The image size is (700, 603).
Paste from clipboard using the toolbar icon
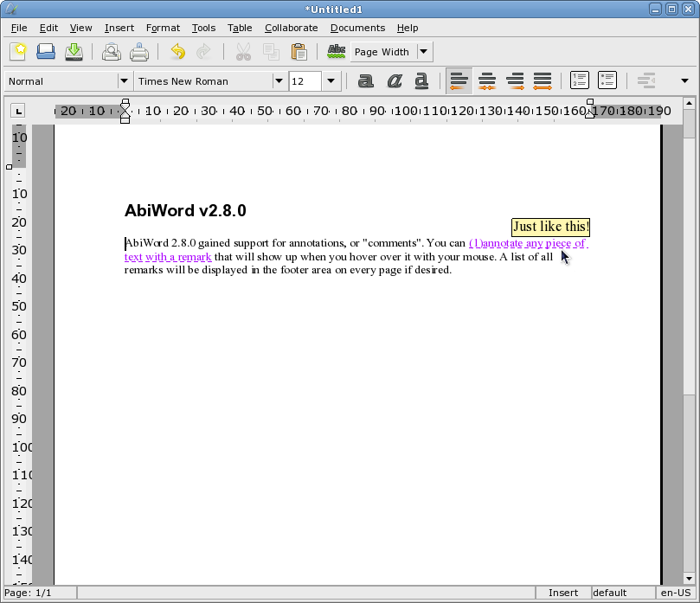tap(299, 52)
